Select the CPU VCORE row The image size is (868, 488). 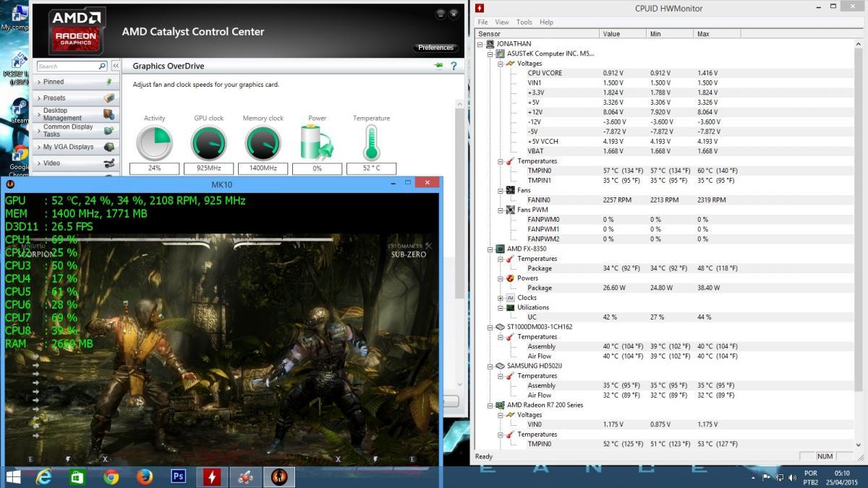(x=665, y=73)
